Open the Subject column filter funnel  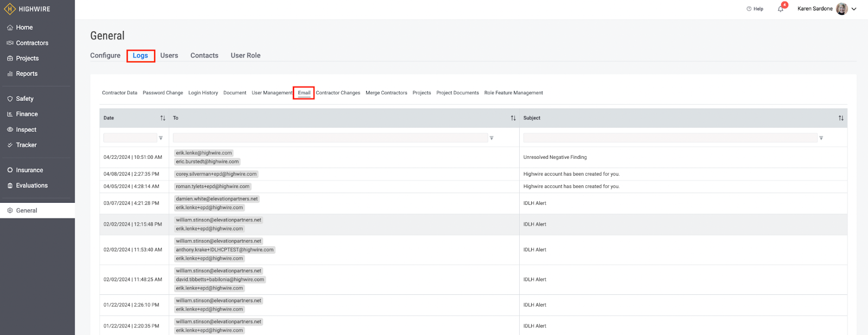coord(821,138)
